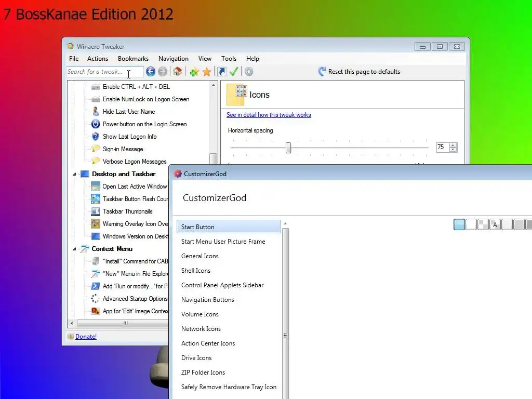Screen dimensions: 532x399
Task: Click the Donate! link
Action: (86, 337)
